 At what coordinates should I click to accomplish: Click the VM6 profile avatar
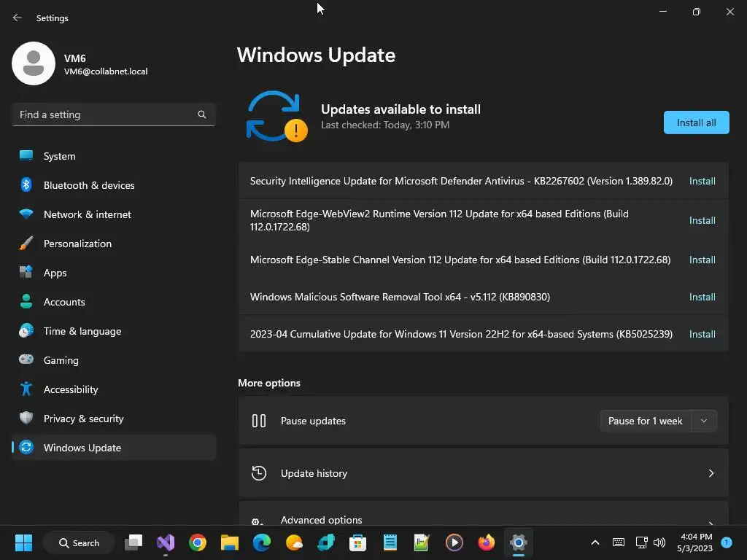[x=34, y=63]
